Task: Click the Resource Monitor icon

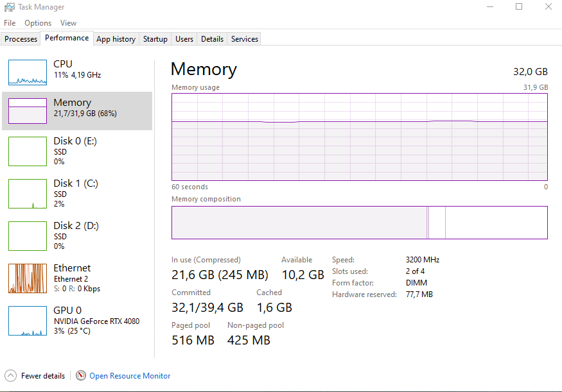Action: 81,376
